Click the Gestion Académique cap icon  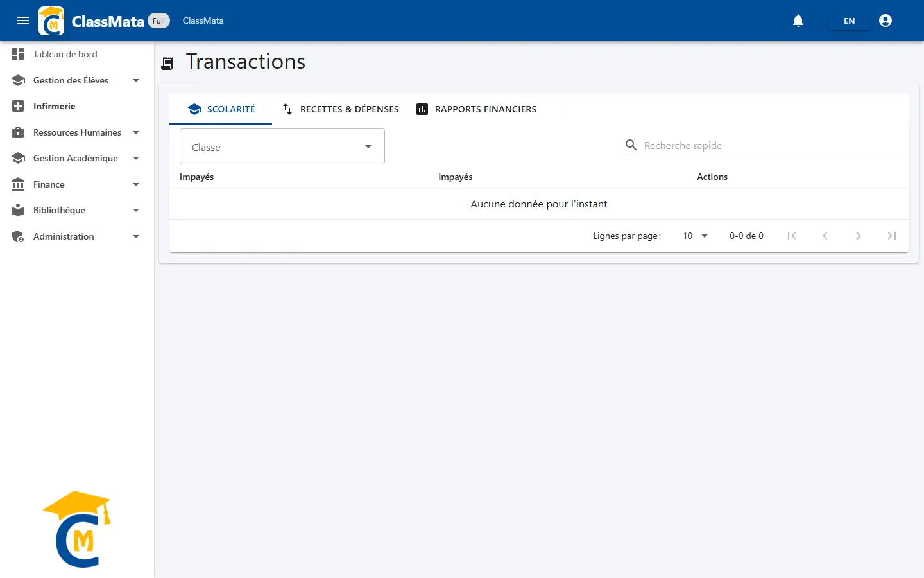pos(18,158)
